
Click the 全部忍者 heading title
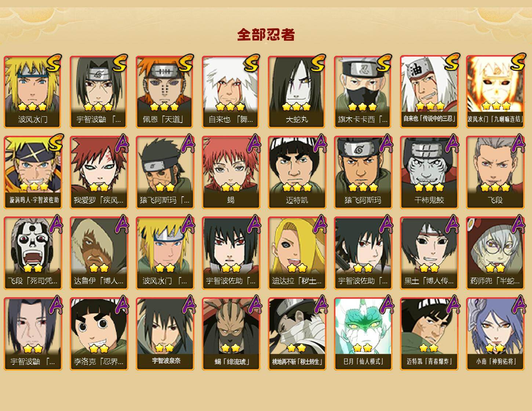tap(266, 34)
